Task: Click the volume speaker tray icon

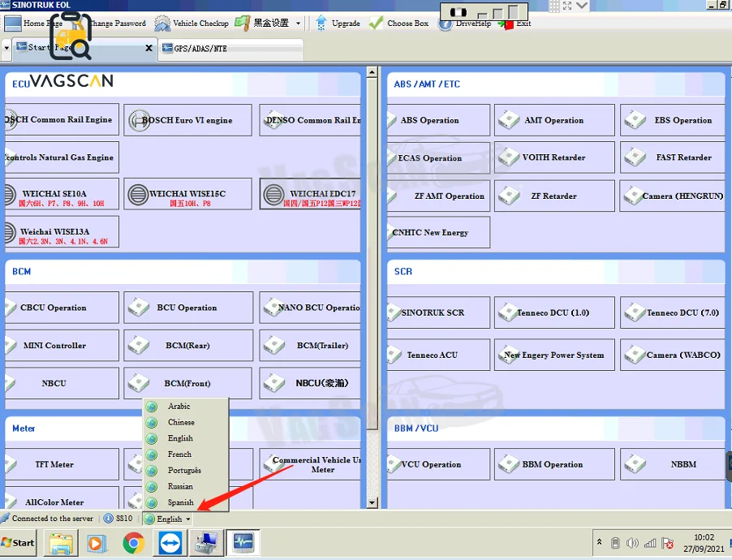Action: tap(632, 542)
